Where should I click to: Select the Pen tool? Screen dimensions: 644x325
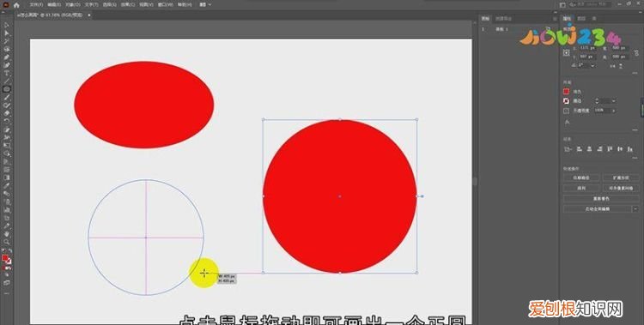click(7, 57)
